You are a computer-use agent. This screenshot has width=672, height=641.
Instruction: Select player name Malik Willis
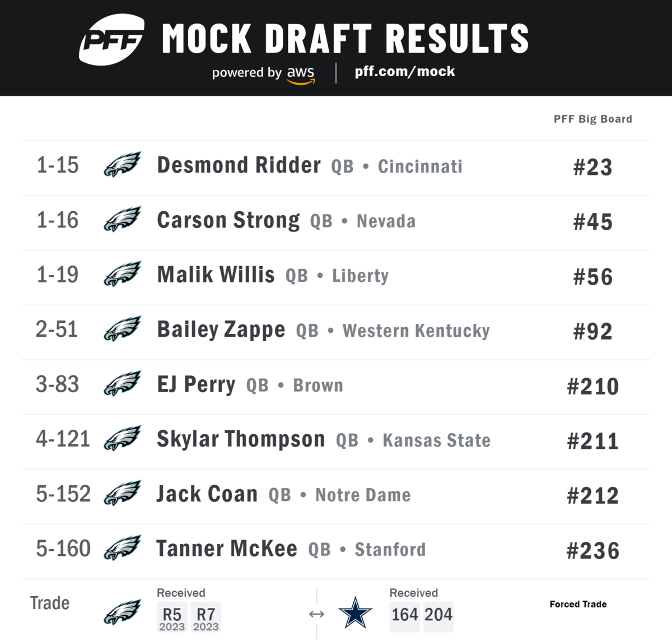tap(216, 275)
